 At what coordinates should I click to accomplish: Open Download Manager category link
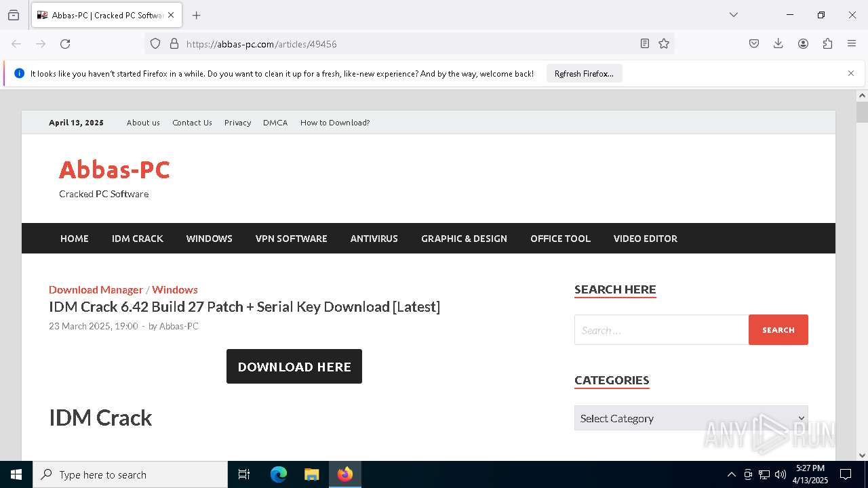[x=96, y=289]
